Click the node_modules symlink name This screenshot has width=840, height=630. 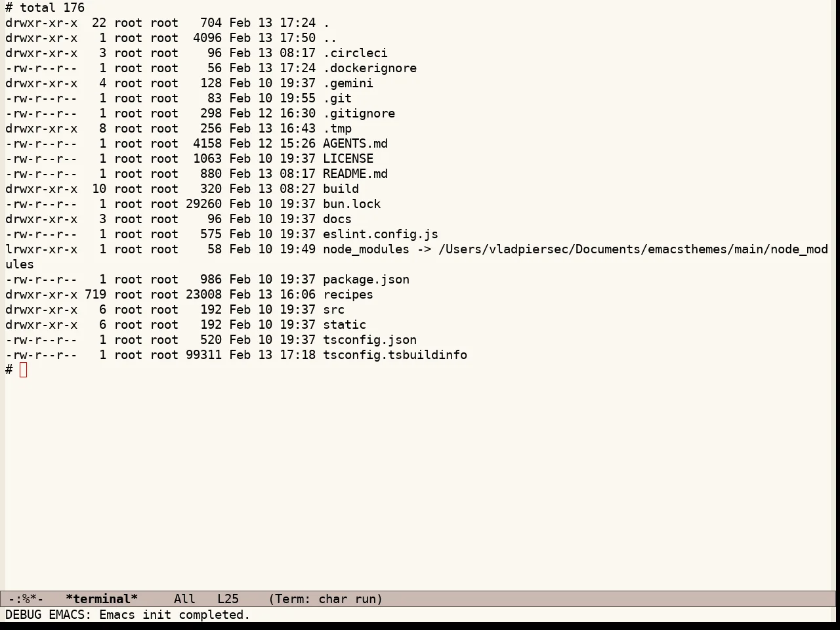[x=366, y=249]
